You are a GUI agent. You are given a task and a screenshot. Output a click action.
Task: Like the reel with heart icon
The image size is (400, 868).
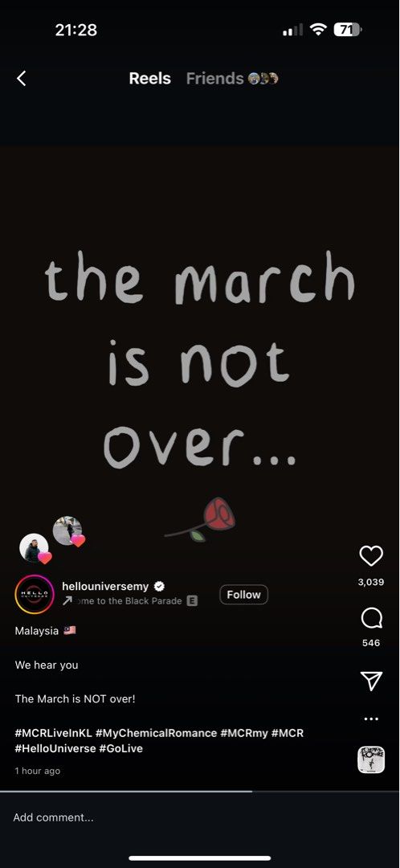pos(371,556)
